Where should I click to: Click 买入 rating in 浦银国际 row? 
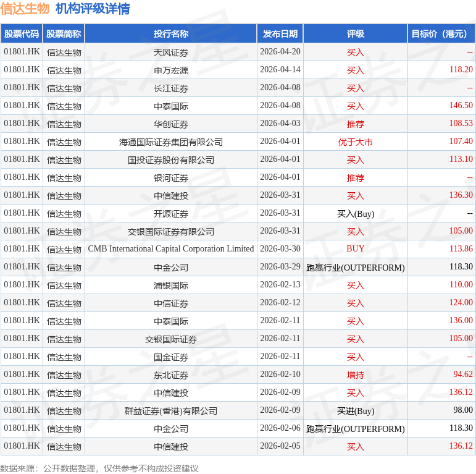click(x=356, y=286)
